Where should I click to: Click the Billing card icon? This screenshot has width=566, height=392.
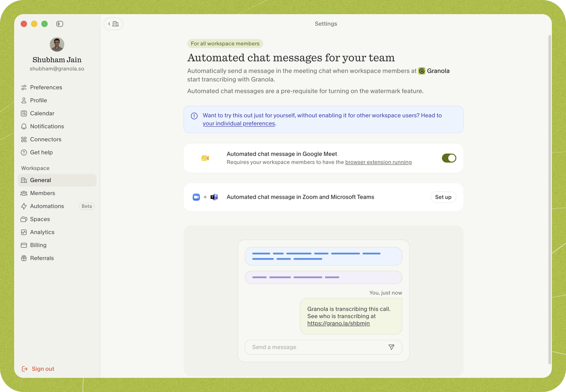click(24, 245)
